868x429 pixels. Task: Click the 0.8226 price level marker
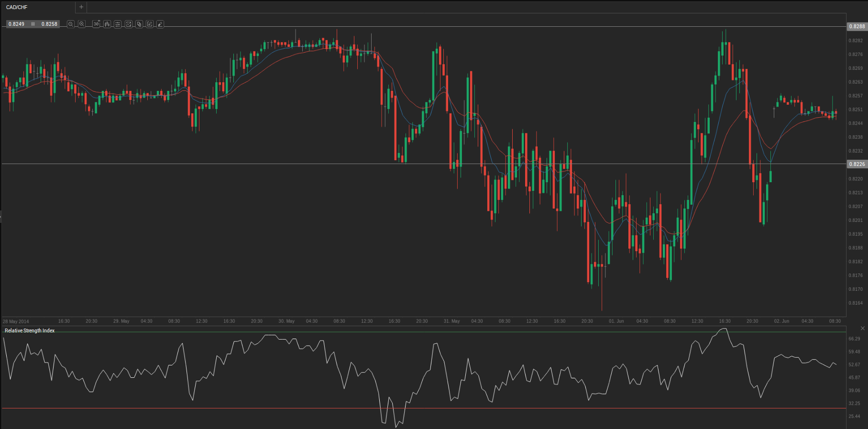tap(857, 164)
